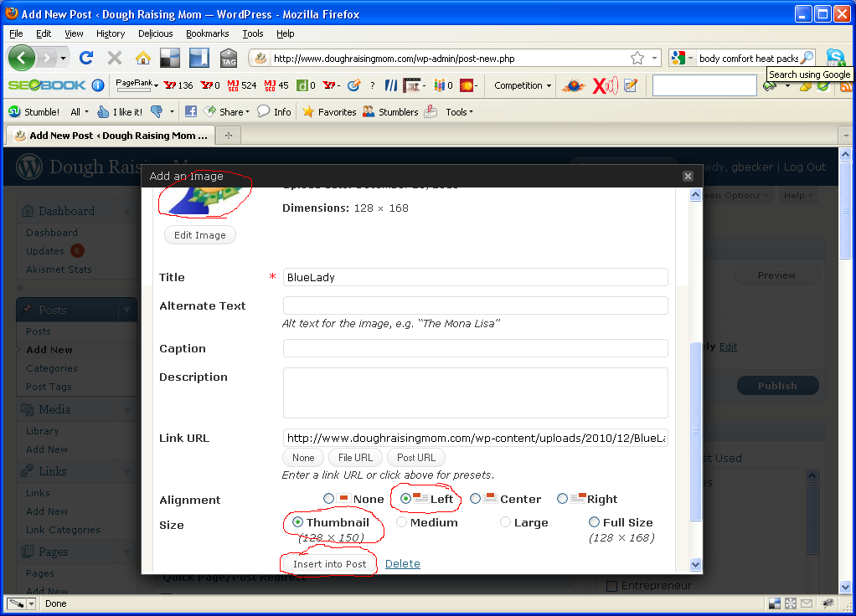Click the Yahoo 136 links icon
The image size is (856, 616).
tap(178, 85)
